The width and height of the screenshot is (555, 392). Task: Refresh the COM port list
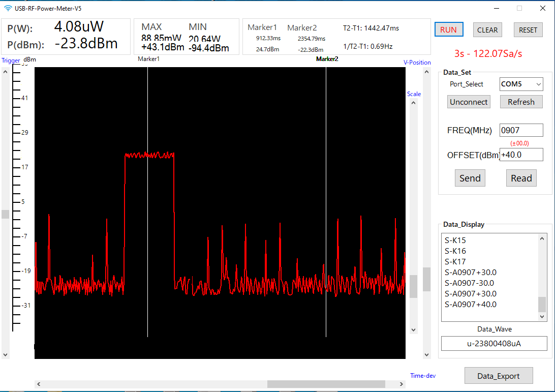(521, 102)
